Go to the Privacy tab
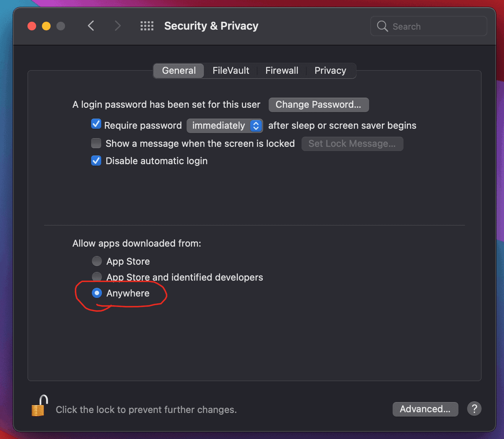Screen dimensions: 504x439 tap(330, 71)
